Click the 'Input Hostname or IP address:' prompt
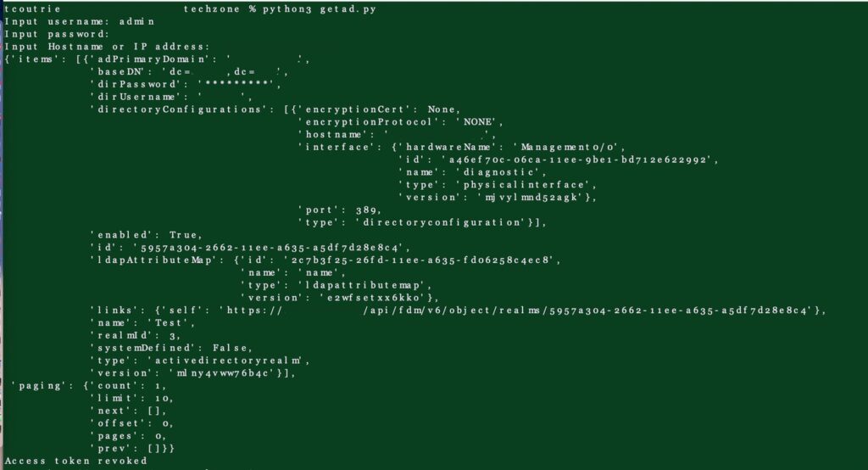The height and width of the screenshot is (470, 868). [107, 47]
